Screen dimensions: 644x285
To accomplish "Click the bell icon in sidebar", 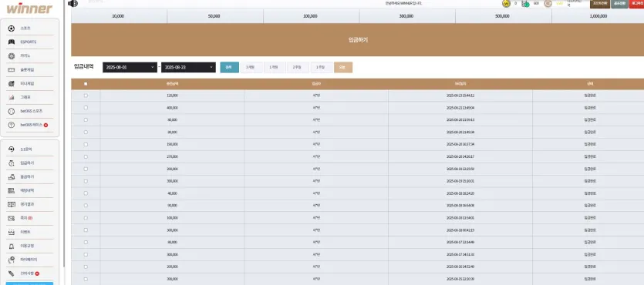I will pyautogui.click(x=12, y=246).
